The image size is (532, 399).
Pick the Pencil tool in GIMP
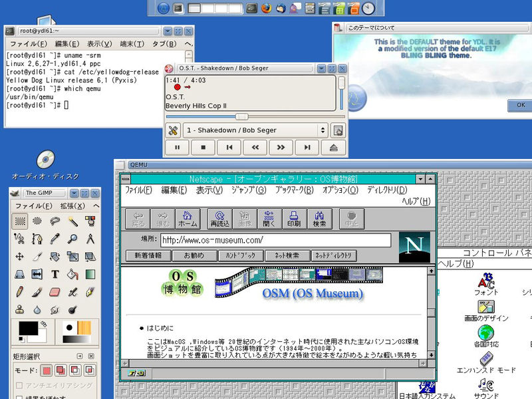click(x=20, y=292)
